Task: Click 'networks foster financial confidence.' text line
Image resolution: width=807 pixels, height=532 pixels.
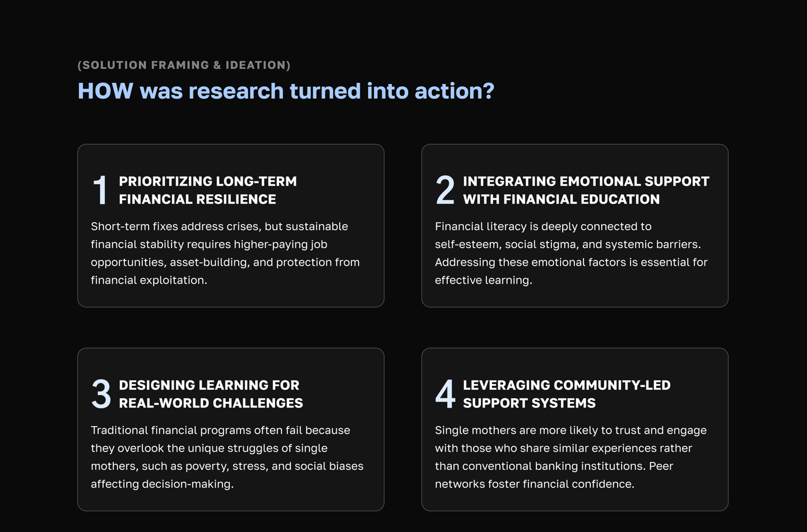Action: [x=535, y=484]
